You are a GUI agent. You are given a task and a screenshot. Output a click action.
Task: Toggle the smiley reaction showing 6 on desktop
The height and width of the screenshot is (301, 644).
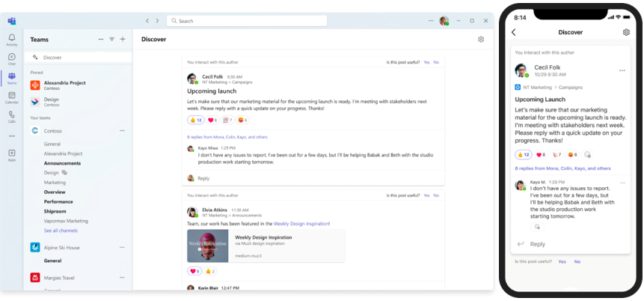(x=243, y=120)
